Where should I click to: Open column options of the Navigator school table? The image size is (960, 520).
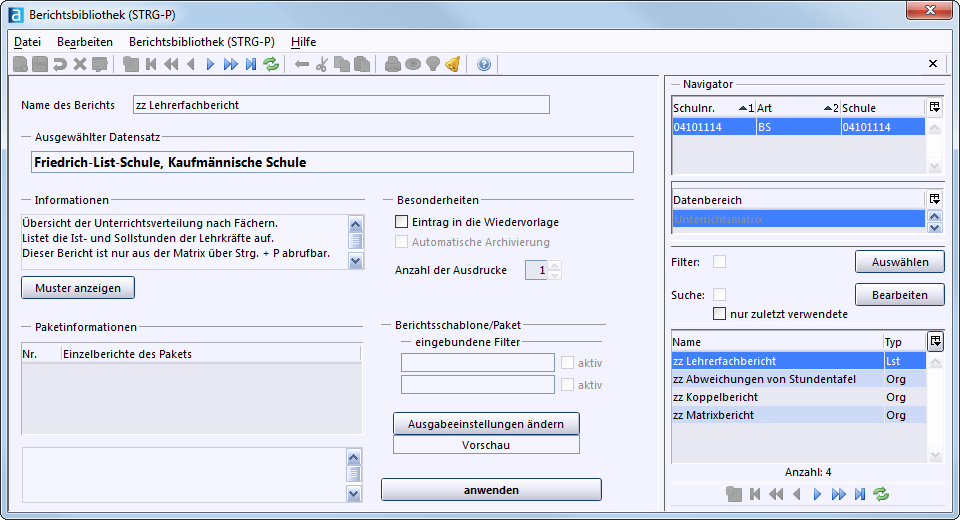[934, 107]
